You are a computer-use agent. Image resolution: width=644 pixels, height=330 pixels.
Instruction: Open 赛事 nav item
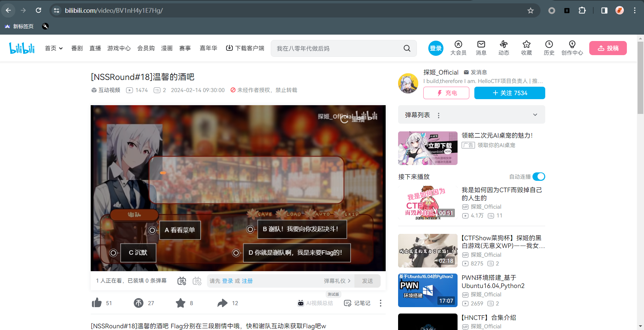(x=185, y=48)
